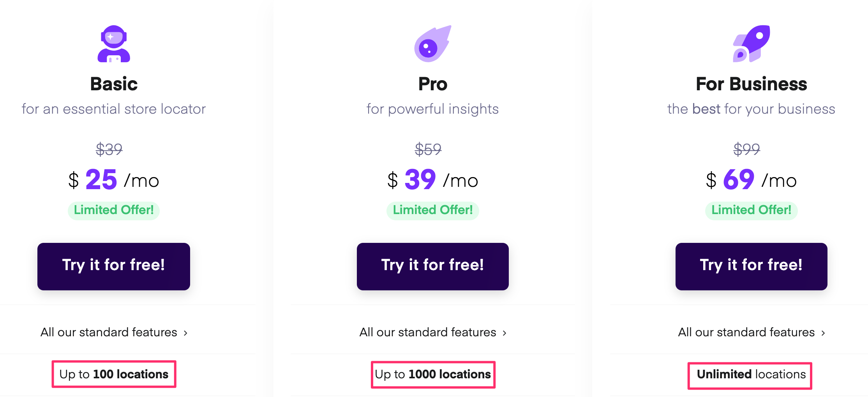Click the Basic "Limited Offer!" badge

[114, 210]
